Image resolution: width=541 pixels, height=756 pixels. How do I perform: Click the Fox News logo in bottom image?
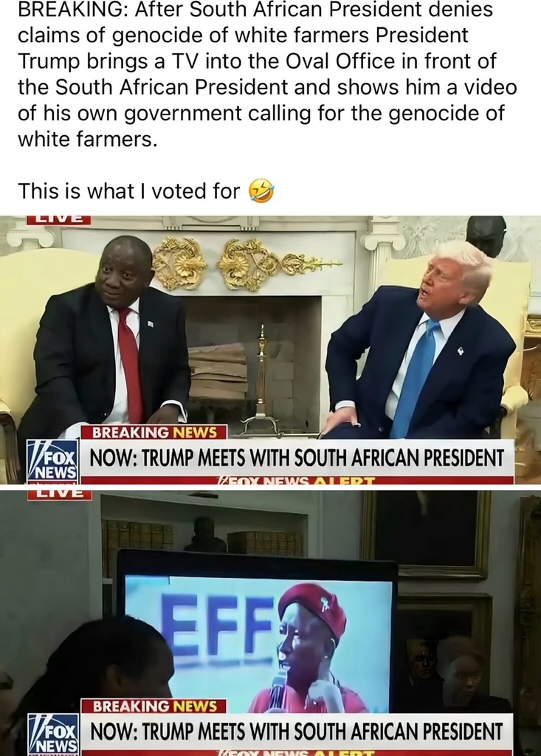(x=53, y=733)
